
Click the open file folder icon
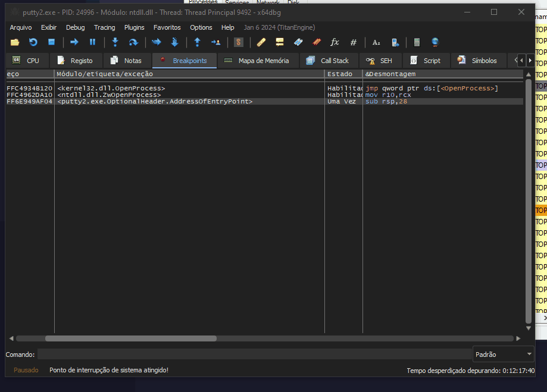click(15, 42)
